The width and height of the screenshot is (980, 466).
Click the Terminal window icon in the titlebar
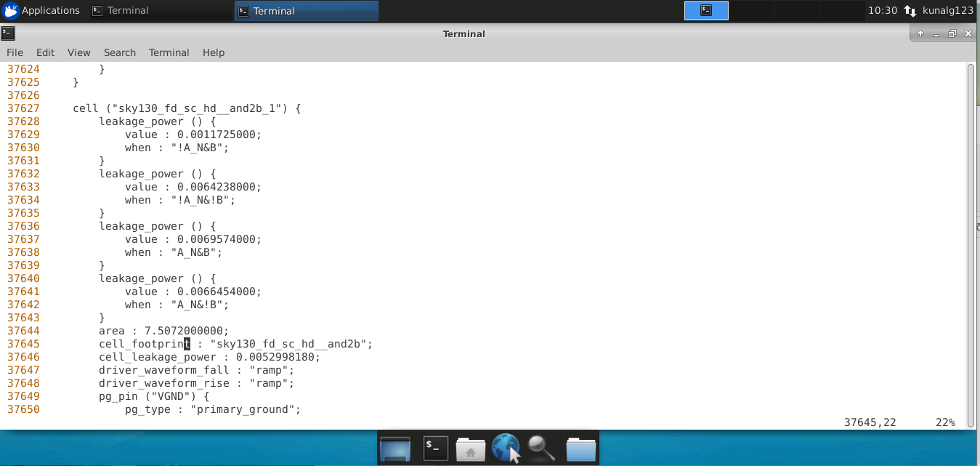pyautogui.click(x=8, y=33)
